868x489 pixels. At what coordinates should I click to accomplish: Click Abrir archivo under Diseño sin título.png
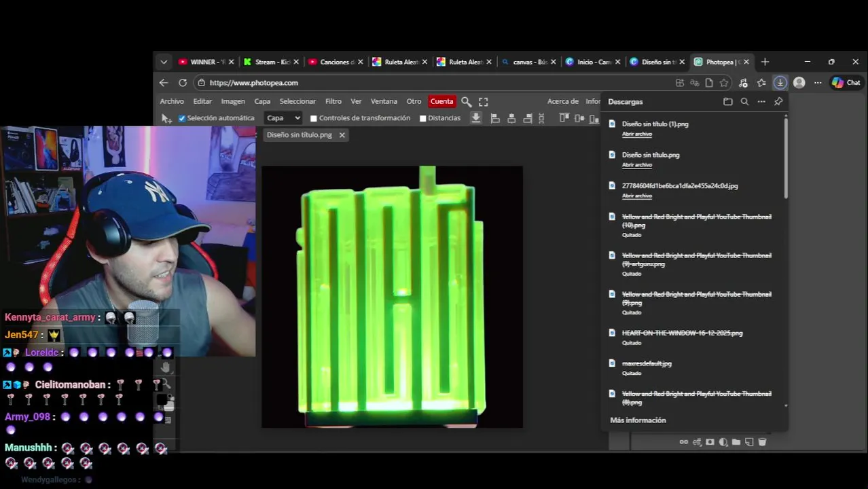tap(637, 165)
